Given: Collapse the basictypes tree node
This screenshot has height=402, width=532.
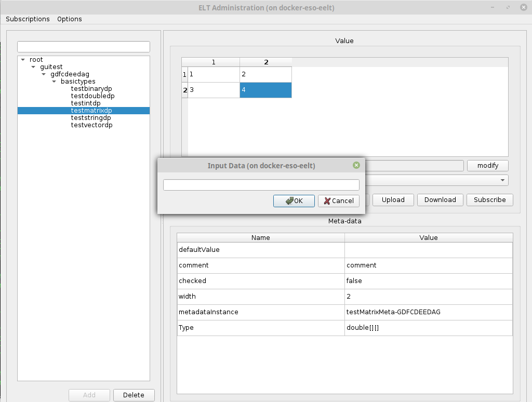Looking at the screenshot, I should (54, 82).
